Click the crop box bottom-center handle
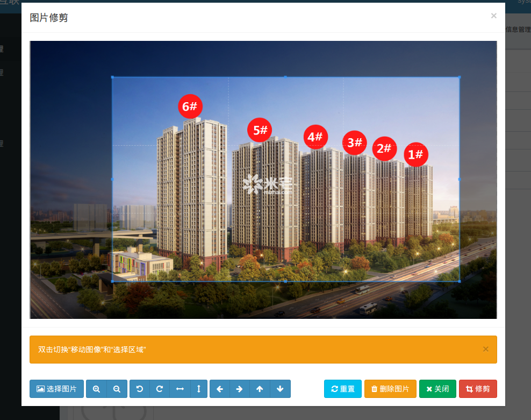 pos(285,281)
